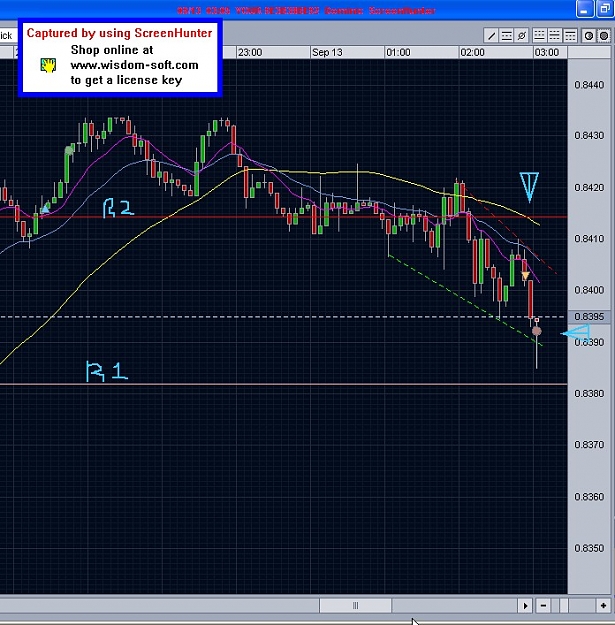Screen dimensions: 615x625
Task: Grab the horizontal scrollbar thumb
Action: 355,605
